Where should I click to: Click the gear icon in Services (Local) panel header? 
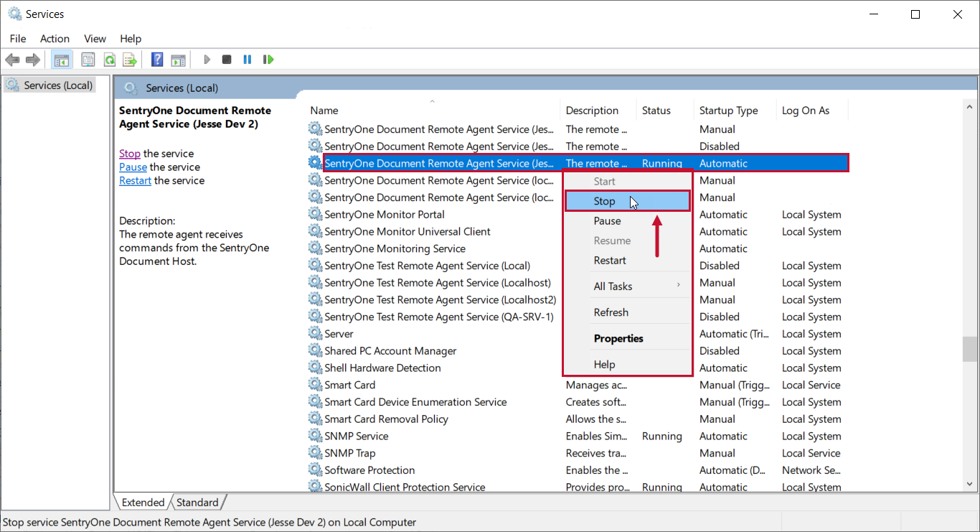(x=130, y=88)
